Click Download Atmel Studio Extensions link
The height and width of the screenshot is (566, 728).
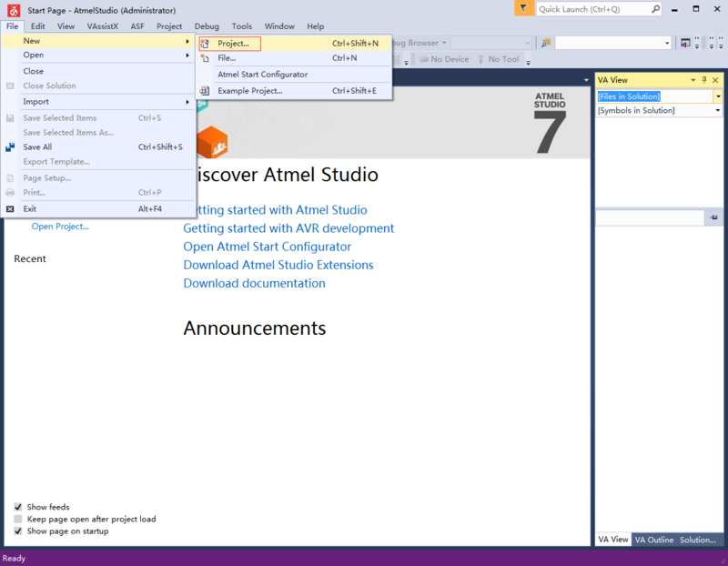pos(278,265)
